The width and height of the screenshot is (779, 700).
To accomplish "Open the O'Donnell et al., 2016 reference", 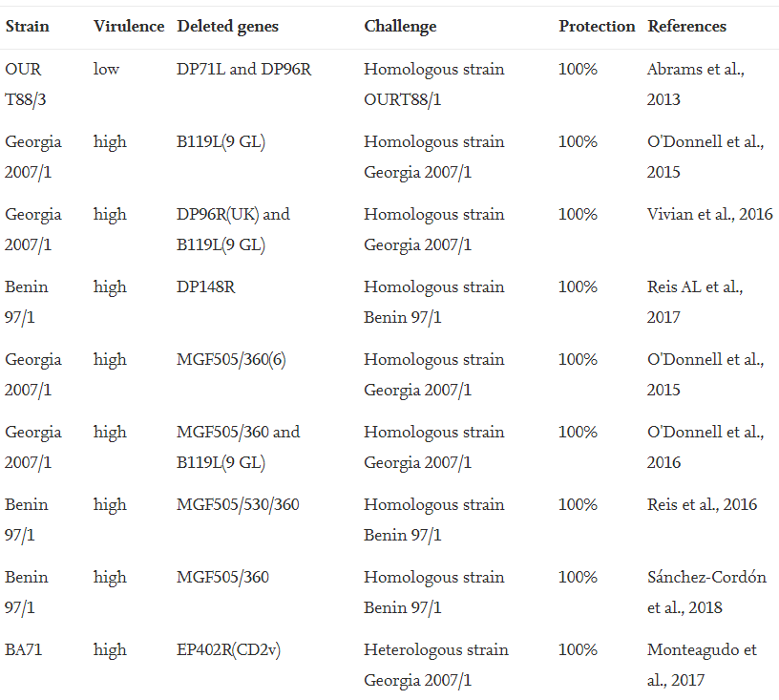I will point(705,447).
